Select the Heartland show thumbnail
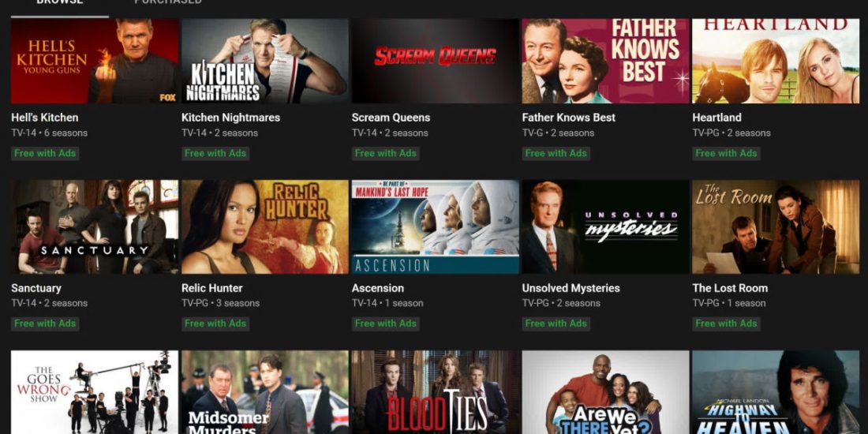The height and width of the screenshot is (434, 868). 776,61
